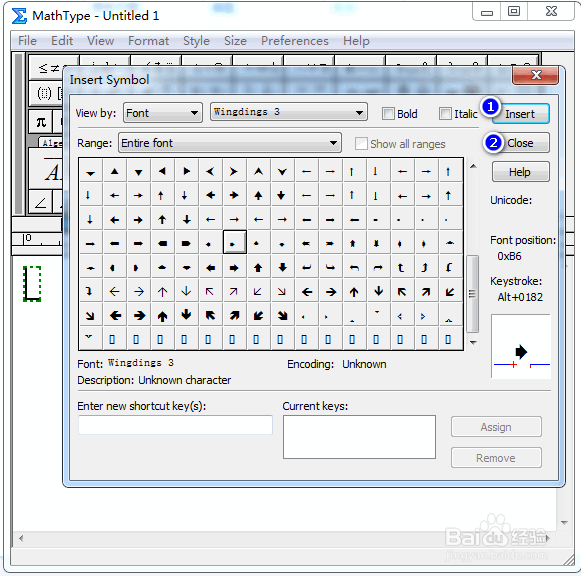Close the Insert Symbol dialog with red X

pyautogui.click(x=536, y=75)
